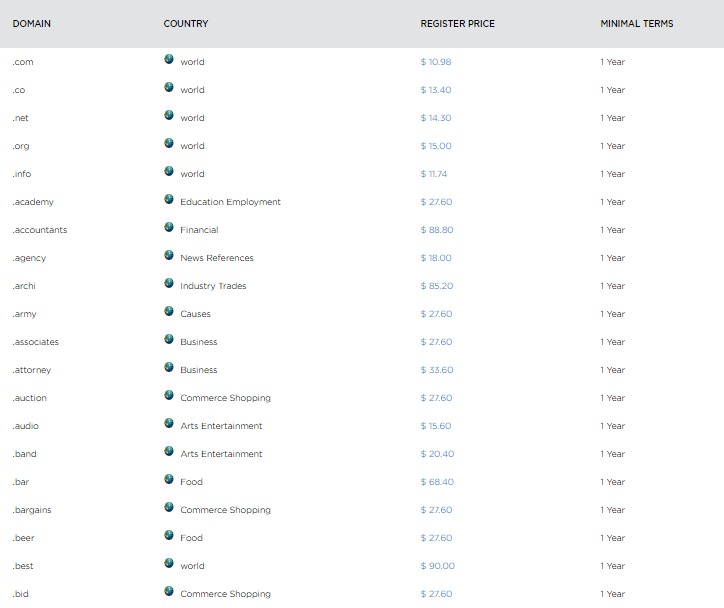This screenshot has width=724, height=608.
Task: Select the $ 88.80 price for .accountants
Action: tap(437, 230)
